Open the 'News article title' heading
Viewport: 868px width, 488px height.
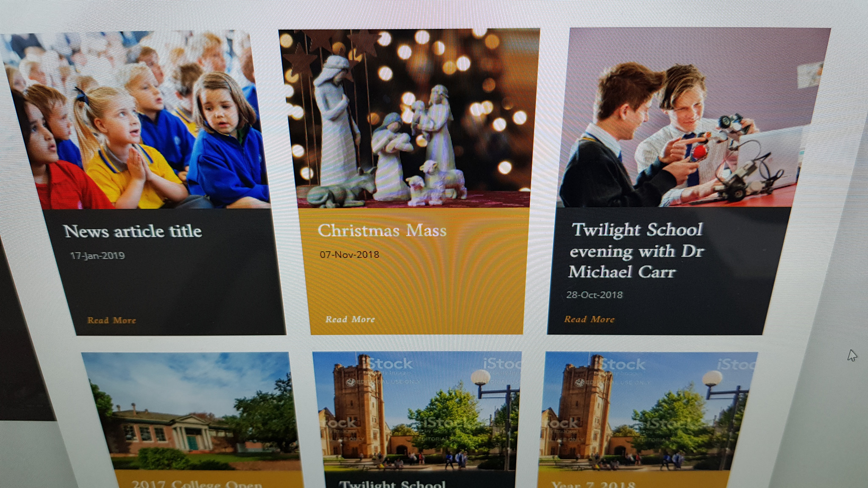[x=133, y=231]
